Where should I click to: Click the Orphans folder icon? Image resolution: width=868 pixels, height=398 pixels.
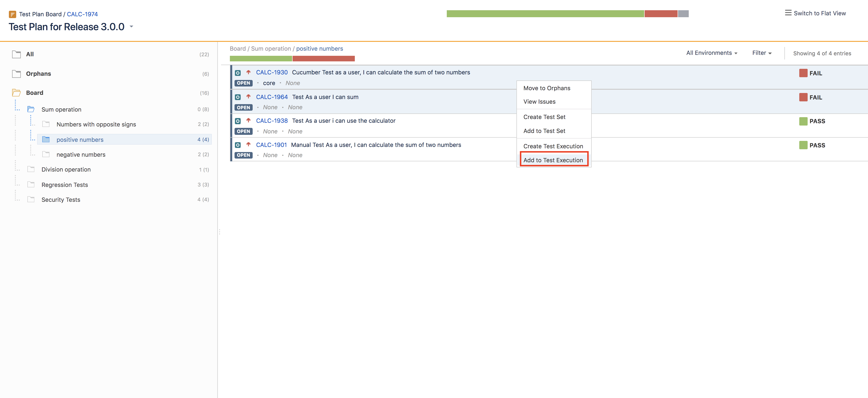pos(16,73)
